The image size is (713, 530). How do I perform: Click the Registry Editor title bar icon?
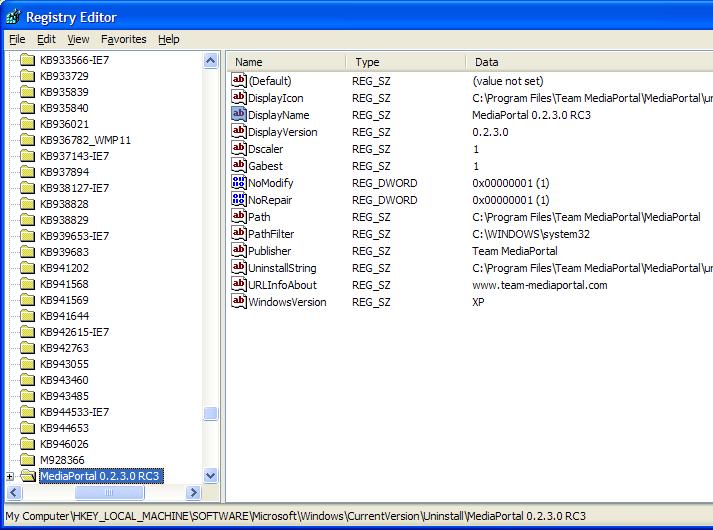[13, 17]
